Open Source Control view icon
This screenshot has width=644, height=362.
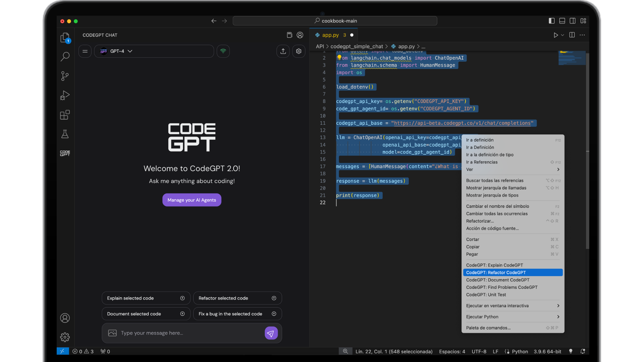click(x=65, y=76)
